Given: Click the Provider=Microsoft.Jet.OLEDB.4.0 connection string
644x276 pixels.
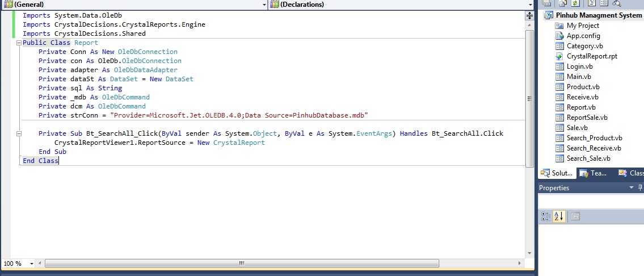Looking at the screenshot, I should (239, 116).
